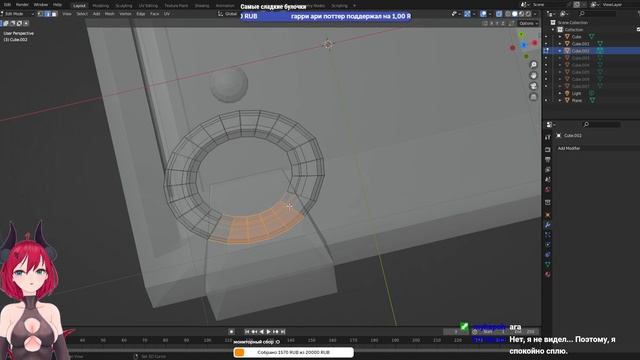
Task: Switch to rendered shading
Action: click(x=529, y=14)
